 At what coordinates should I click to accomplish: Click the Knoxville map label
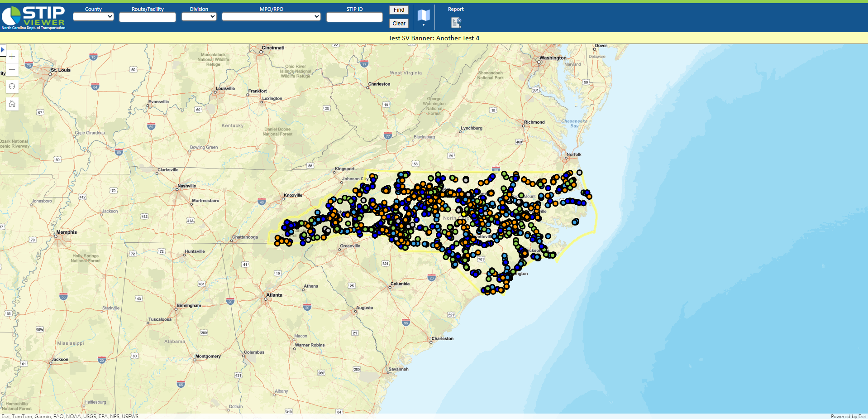point(293,196)
